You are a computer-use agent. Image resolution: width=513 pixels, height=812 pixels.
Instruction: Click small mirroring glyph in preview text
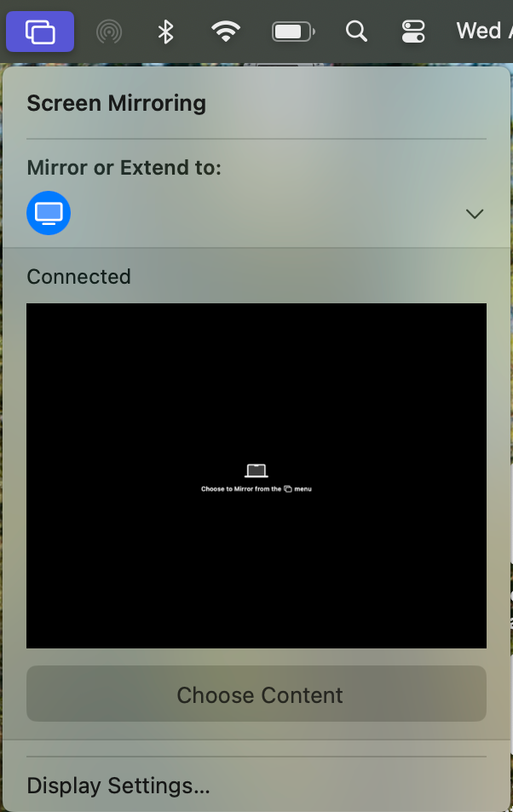(287, 489)
